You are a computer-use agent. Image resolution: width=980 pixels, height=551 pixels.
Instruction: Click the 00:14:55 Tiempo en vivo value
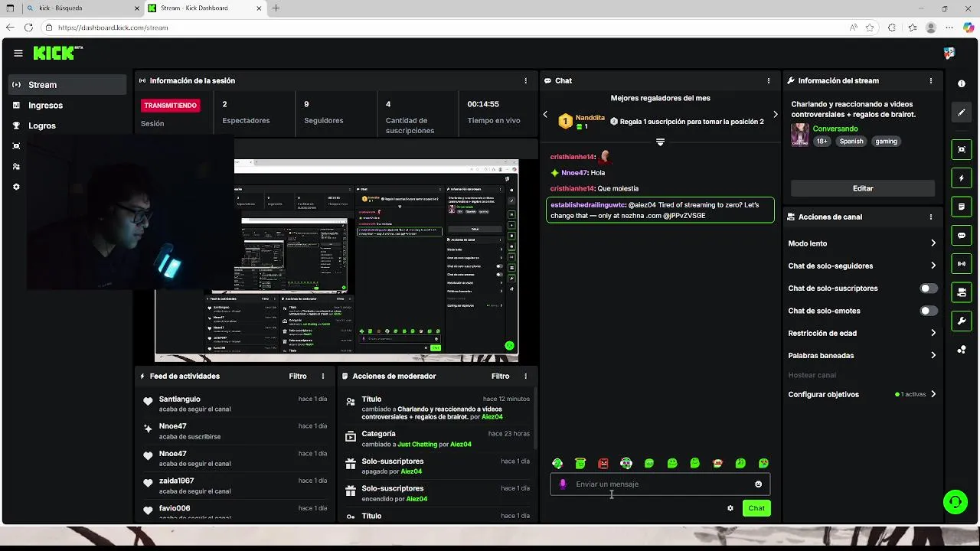point(483,104)
